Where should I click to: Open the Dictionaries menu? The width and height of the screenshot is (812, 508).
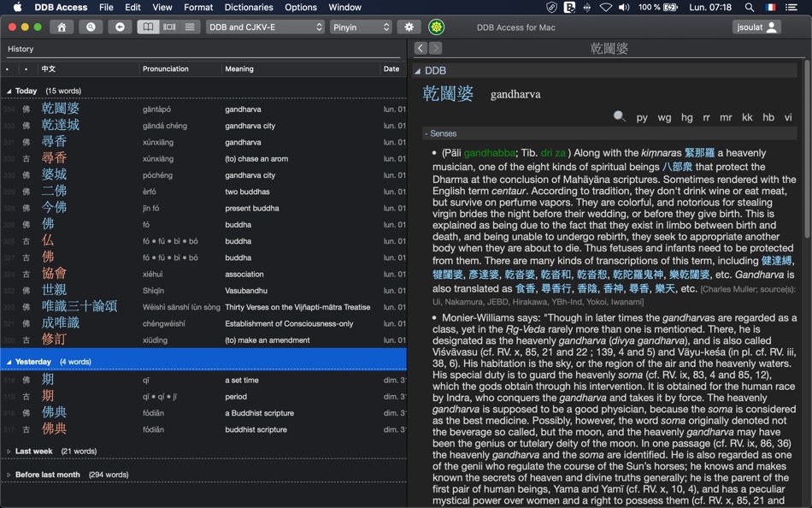(x=249, y=7)
